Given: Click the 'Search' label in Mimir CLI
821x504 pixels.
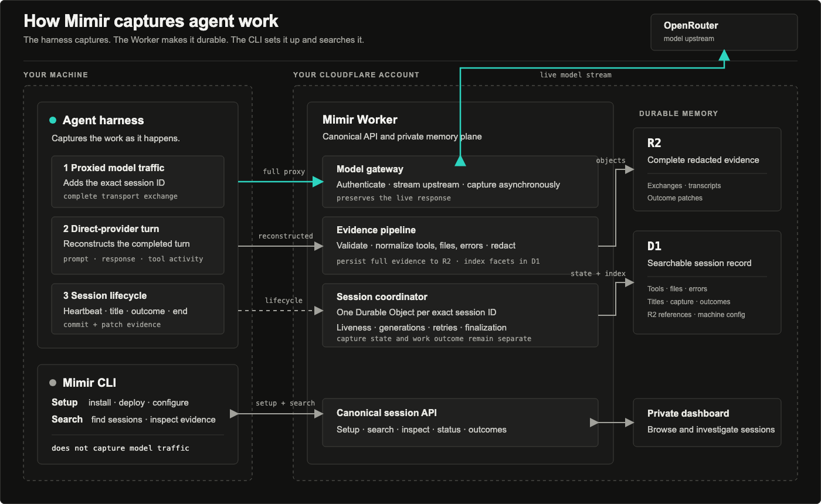Looking at the screenshot, I should [x=67, y=420].
